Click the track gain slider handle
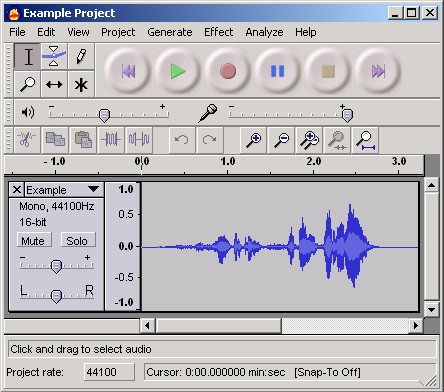444x392 pixels. [56, 267]
